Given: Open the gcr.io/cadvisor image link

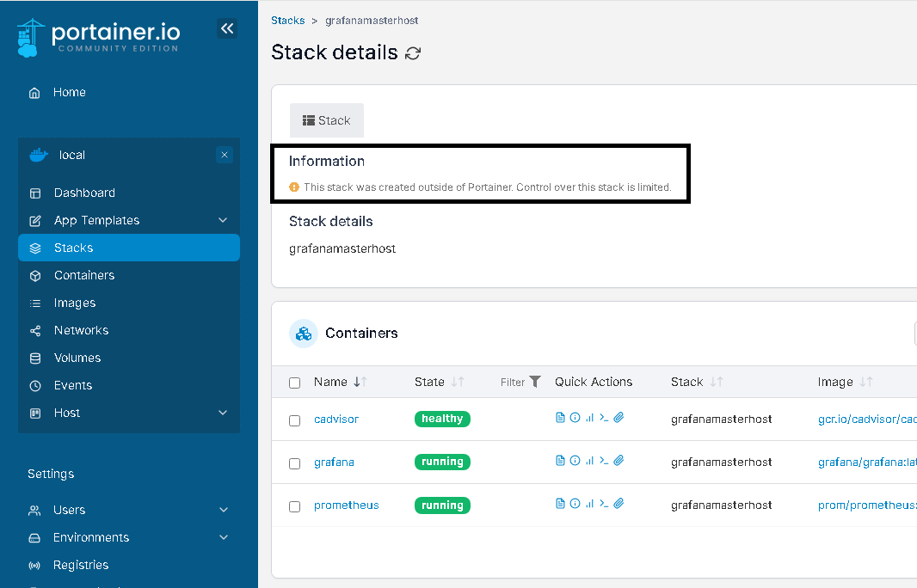Looking at the screenshot, I should pyautogui.click(x=867, y=420).
